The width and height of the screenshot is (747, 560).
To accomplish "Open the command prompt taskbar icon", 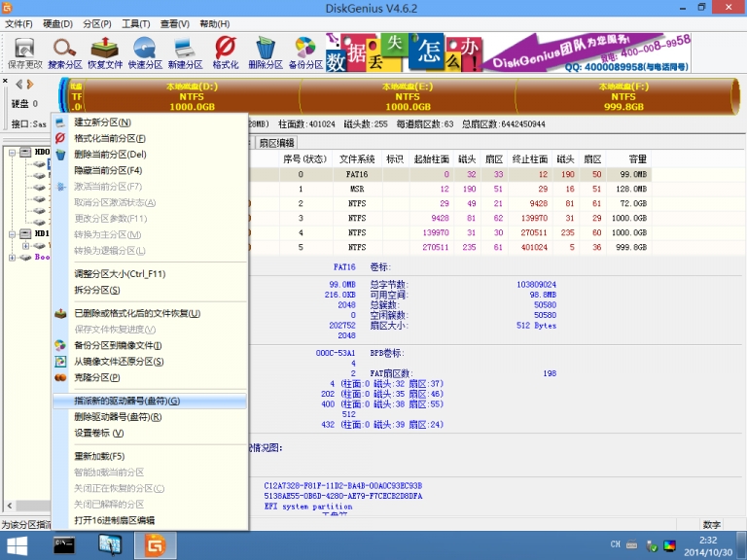I will (64, 545).
